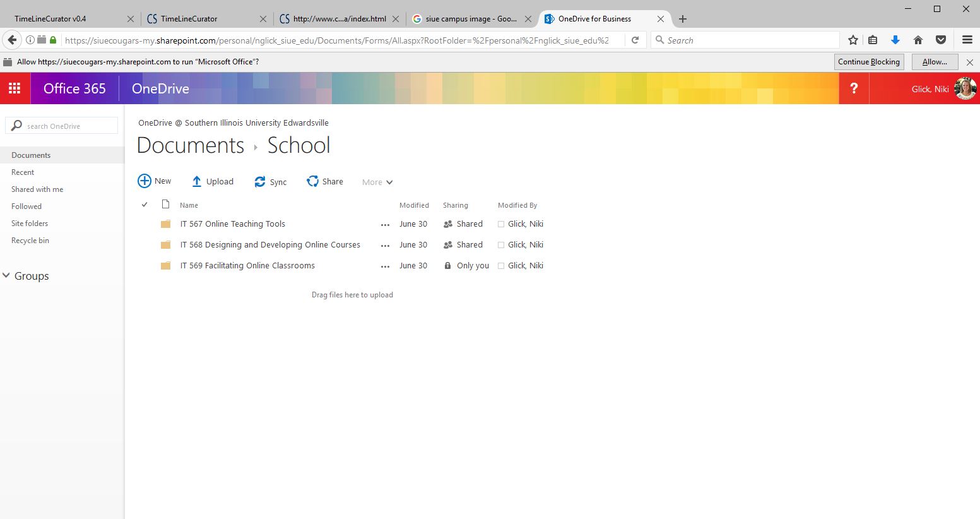Open folder icon for IT 567 Online Teaching Tools

(x=166, y=224)
